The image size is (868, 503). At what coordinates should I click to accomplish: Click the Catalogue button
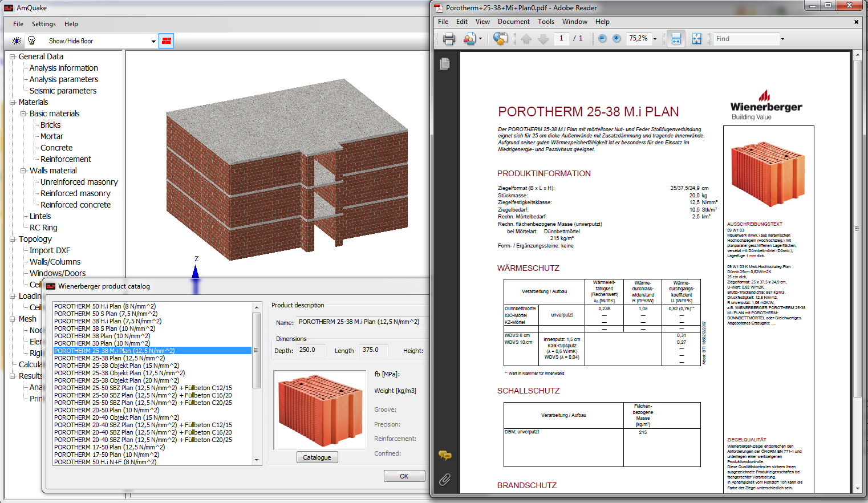(317, 457)
